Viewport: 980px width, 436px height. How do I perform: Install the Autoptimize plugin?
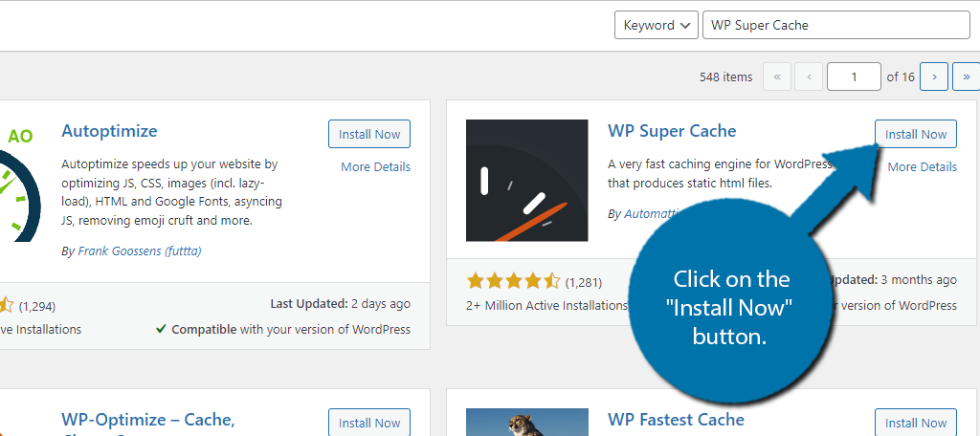point(369,134)
